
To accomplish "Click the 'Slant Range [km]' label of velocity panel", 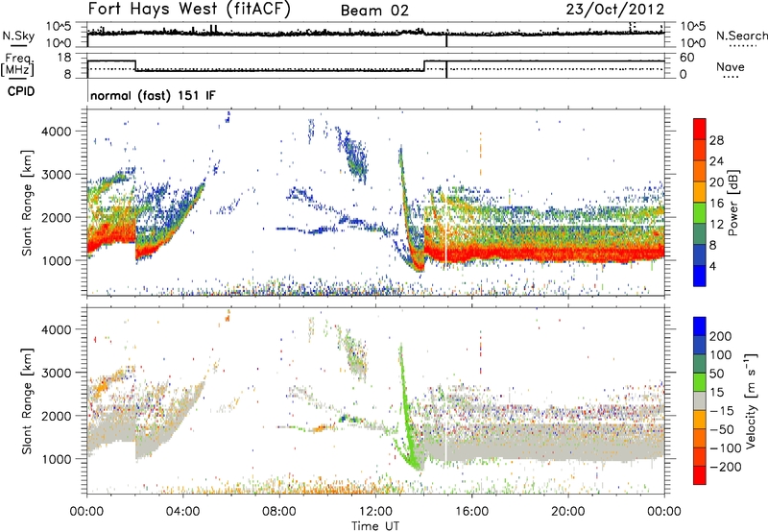I will pyautogui.click(x=27, y=401).
